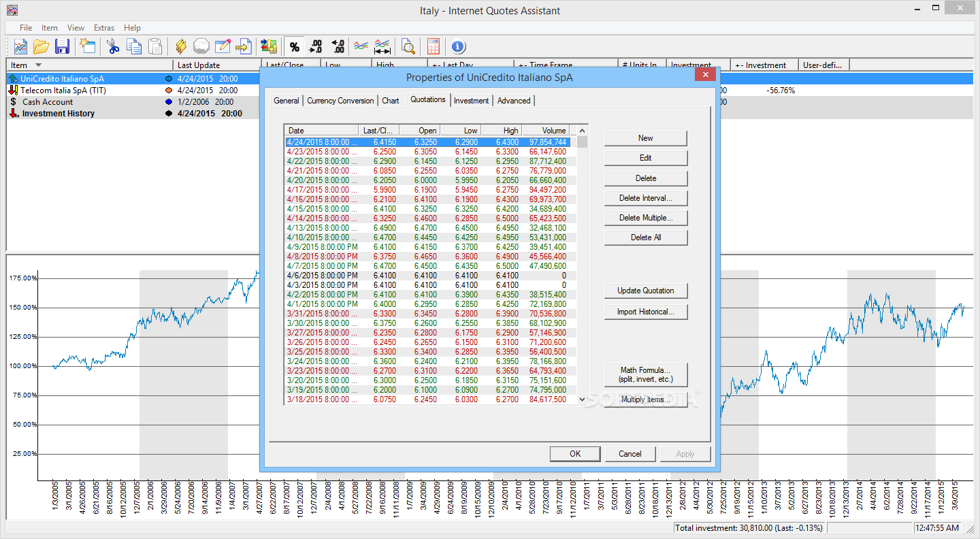Click the Delete Interval... button
This screenshot has width=980, height=539.
click(x=646, y=198)
